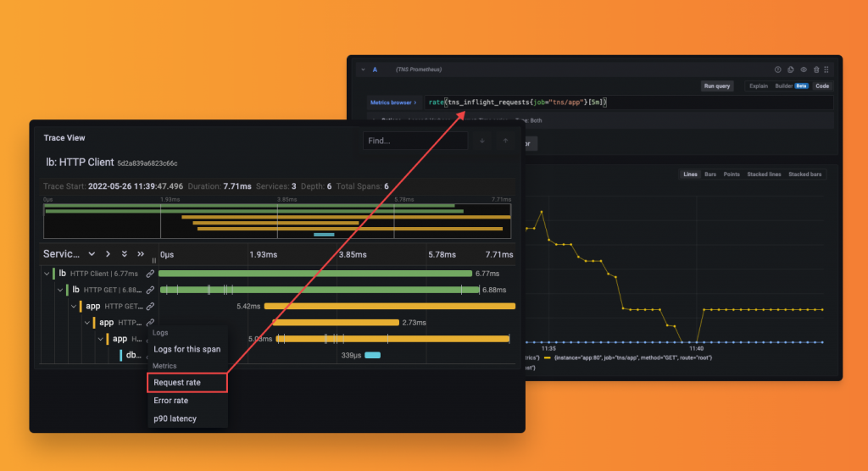Image resolution: width=868 pixels, height=471 pixels.
Task: Collapse query A row with its chevron
Action: pyautogui.click(x=363, y=69)
